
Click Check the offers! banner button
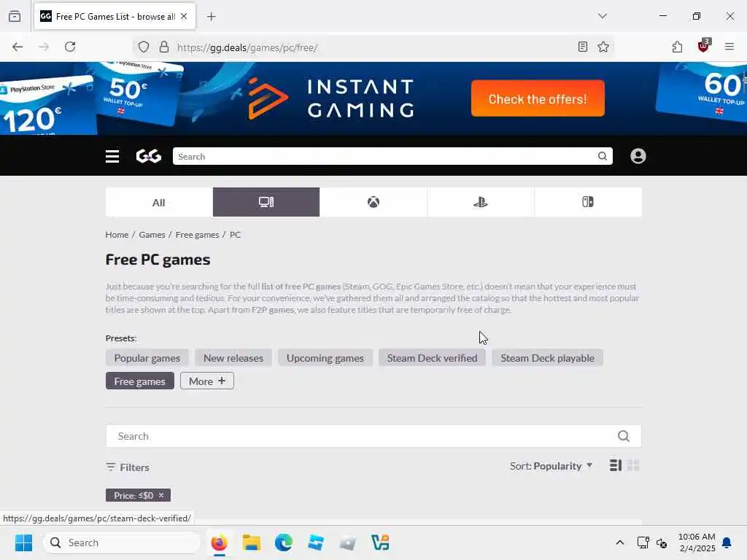click(x=538, y=98)
